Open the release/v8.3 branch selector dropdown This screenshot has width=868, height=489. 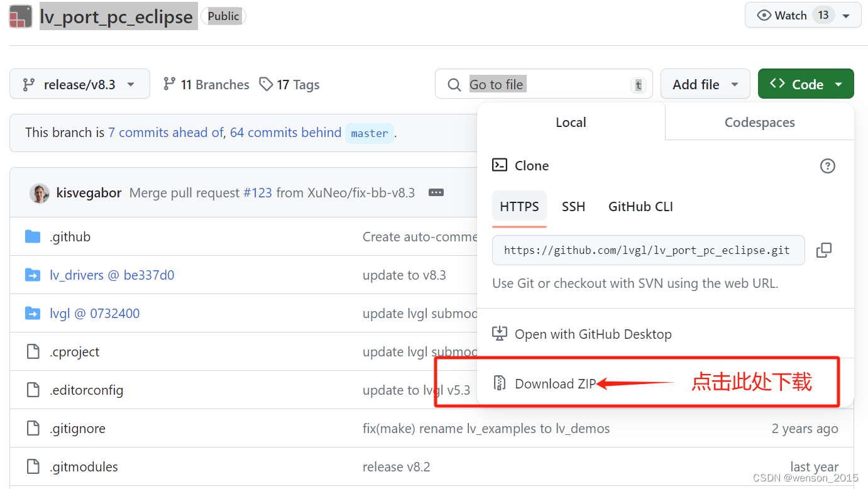(80, 84)
